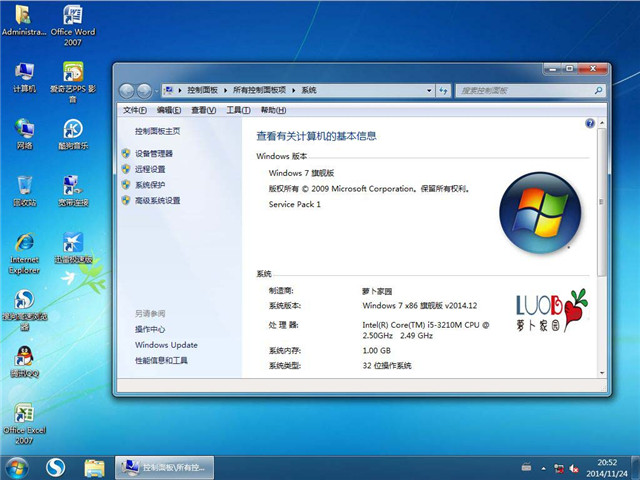Click the '32 位操作系统' system type value

click(x=387, y=366)
